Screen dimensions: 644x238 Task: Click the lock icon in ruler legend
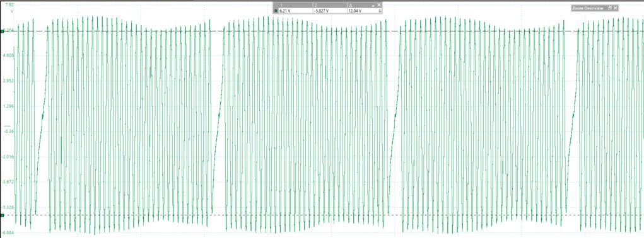[380, 11]
